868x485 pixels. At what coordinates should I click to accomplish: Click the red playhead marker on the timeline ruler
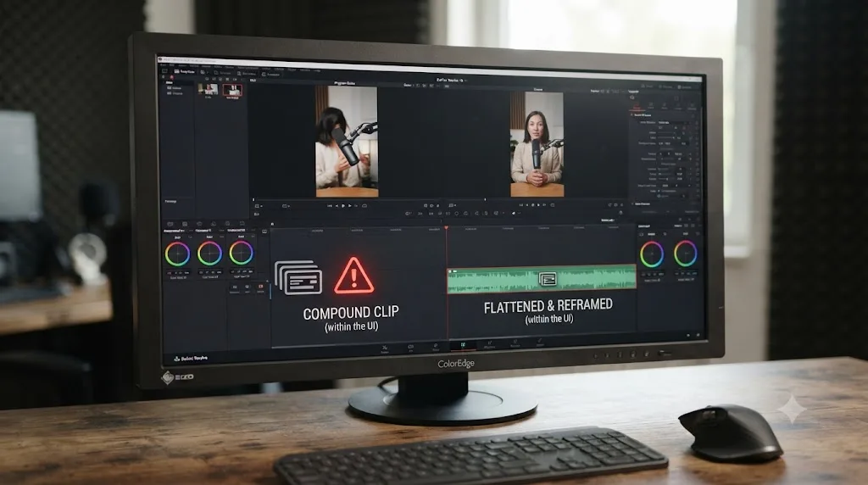(446, 228)
